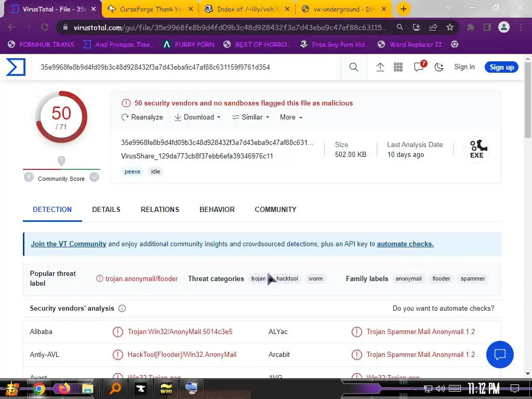Close the VirusTotal browser tab

coord(94,9)
